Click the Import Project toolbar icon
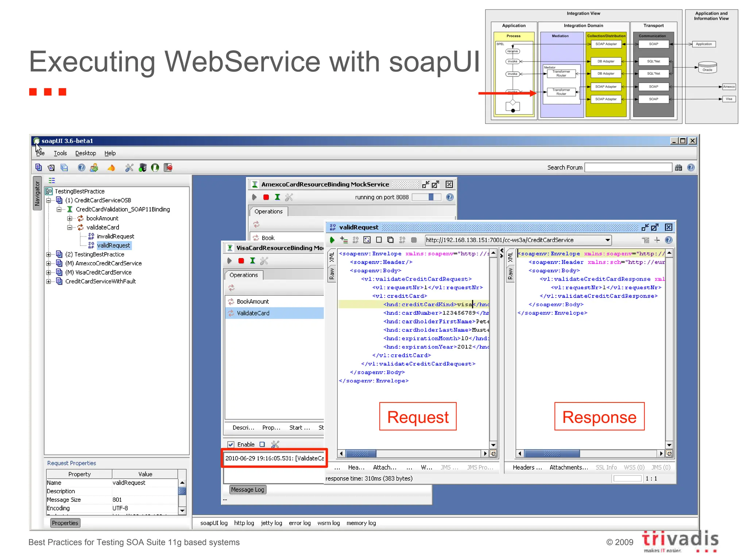Image resolution: width=747 pixels, height=560 pixels. click(x=51, y=167)
